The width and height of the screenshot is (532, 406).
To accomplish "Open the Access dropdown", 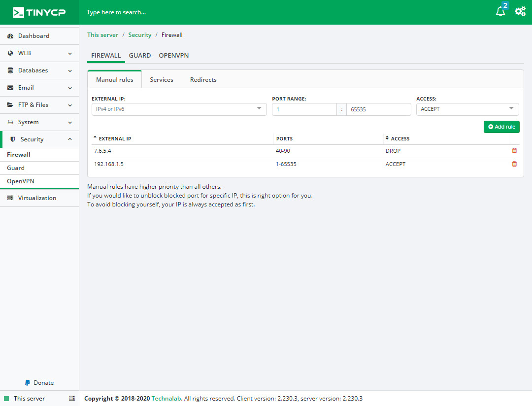I will coord(467,109).
